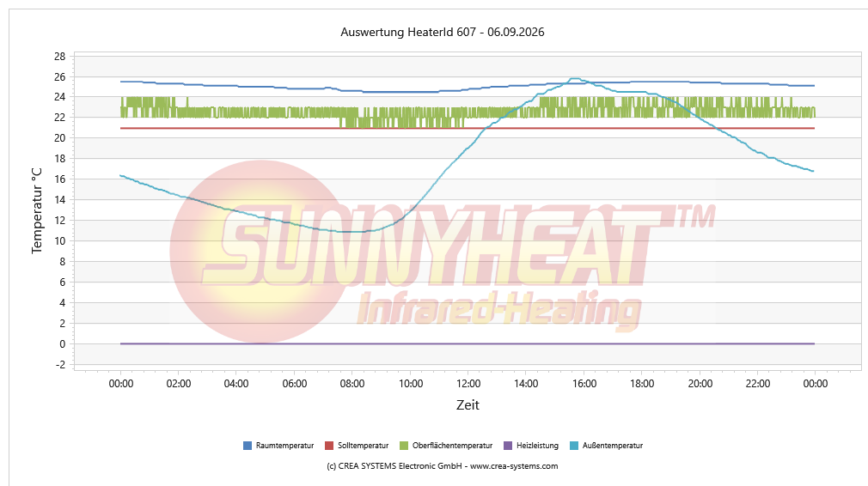Click the 04:00 time axis label

coord(236,384)
